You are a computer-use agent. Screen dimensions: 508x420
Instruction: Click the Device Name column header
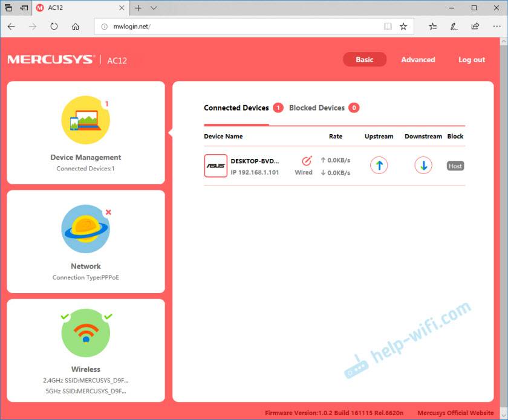coord(223,137)
